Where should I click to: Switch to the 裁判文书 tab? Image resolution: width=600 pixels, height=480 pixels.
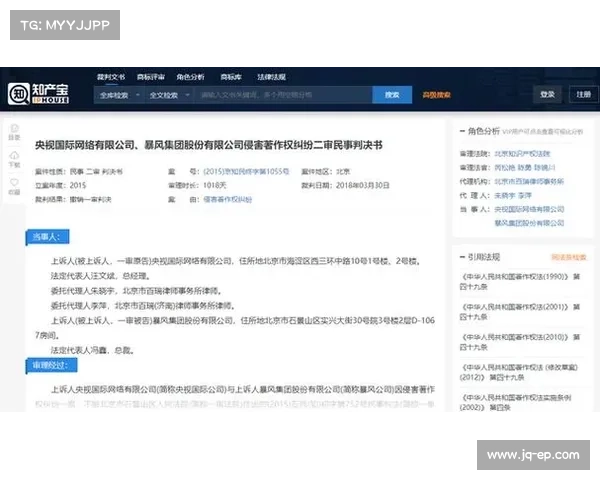pos(111,77)
